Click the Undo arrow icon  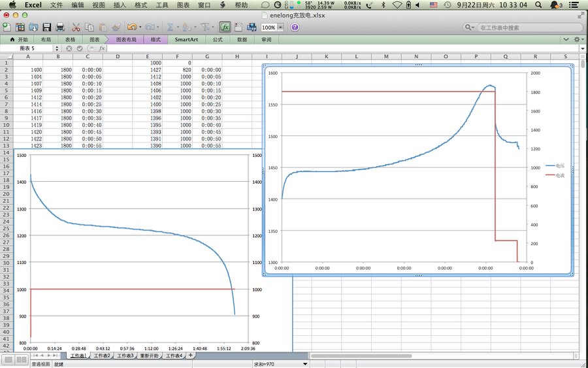click(x=131, y=27)
